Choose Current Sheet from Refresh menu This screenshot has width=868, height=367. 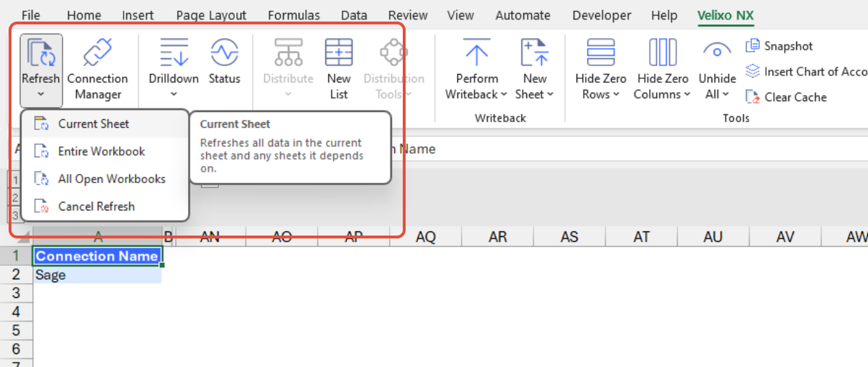pos(105,124)
